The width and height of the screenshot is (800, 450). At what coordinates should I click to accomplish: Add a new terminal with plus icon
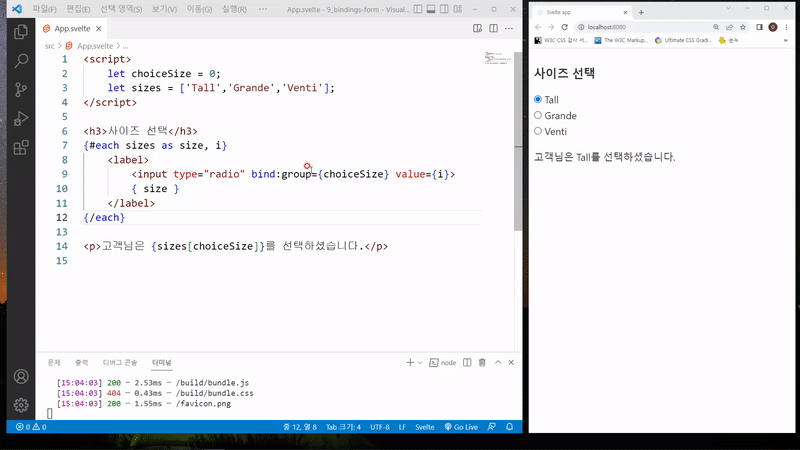click(410, 362)
